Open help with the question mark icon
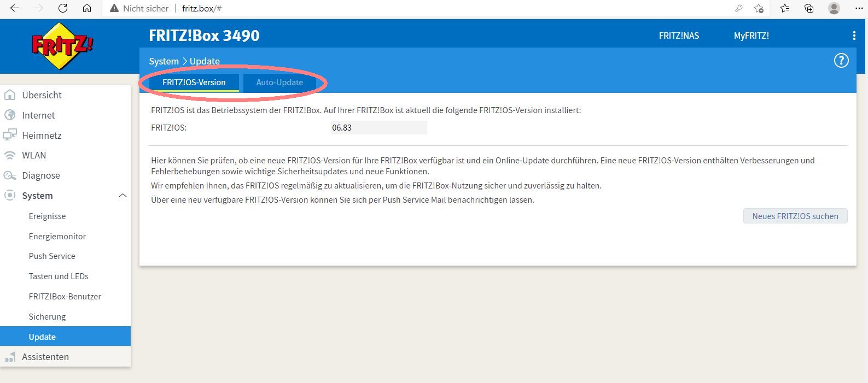This screenshot has height=383, width=868. (x=841, y=61)
